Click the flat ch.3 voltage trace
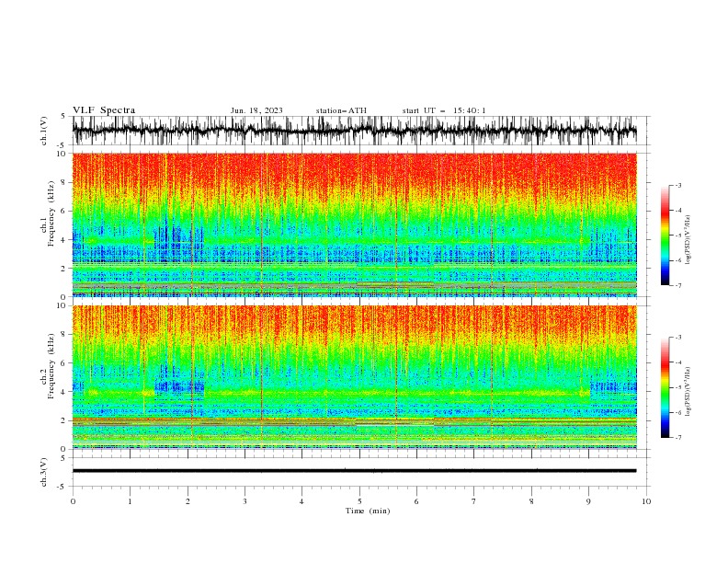The image size is (728, 563). pos(354,471)
